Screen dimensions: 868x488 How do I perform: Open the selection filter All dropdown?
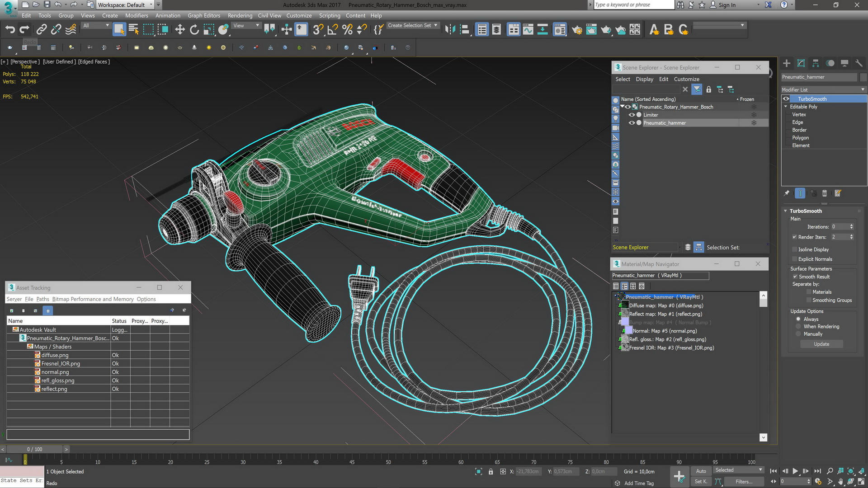[96, 26]
